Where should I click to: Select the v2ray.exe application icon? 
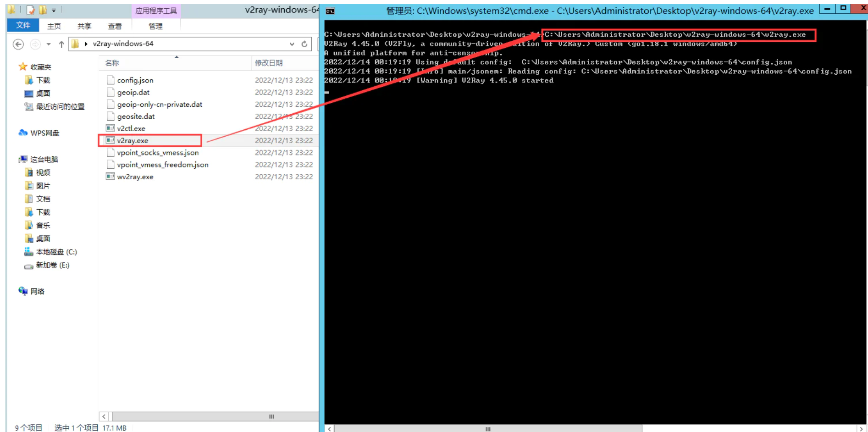[x=110, y=140]
